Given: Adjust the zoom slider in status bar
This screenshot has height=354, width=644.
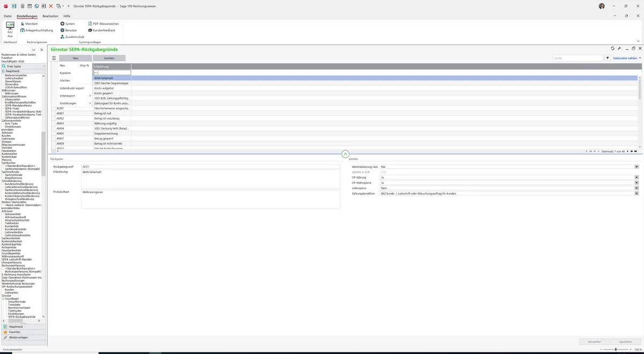Looking at the screenshot, I should click(616, 349).
